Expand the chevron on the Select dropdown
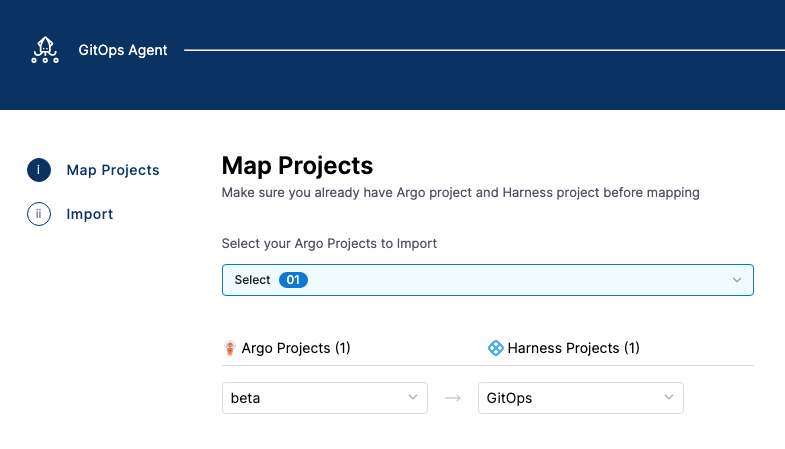The width and height of the screenshot is (785, 449). point(737,280)
